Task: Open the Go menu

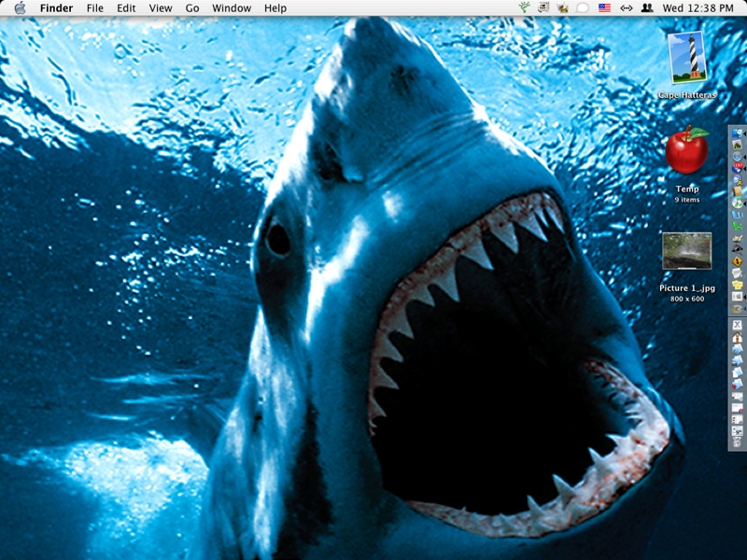Action: 192,8
